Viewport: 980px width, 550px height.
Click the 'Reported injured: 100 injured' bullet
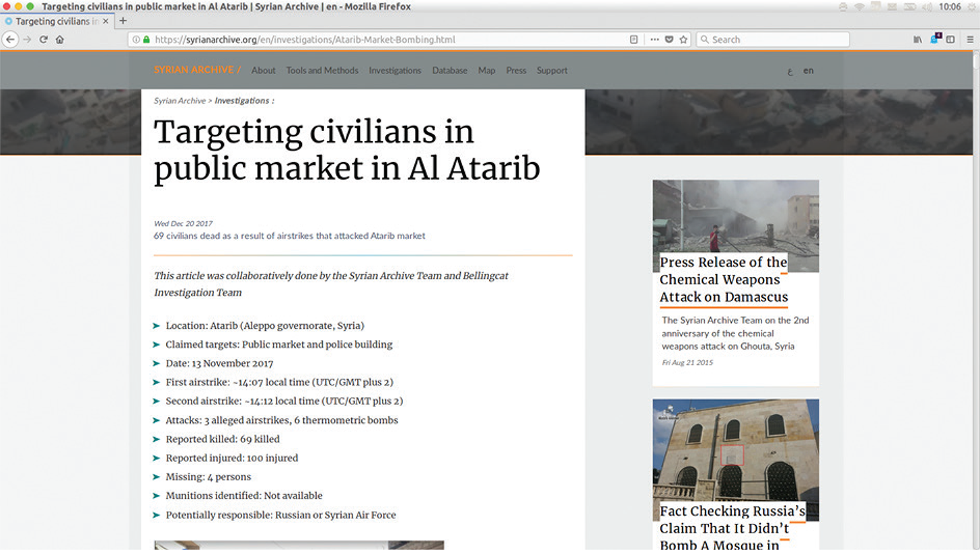click(231, 458)
